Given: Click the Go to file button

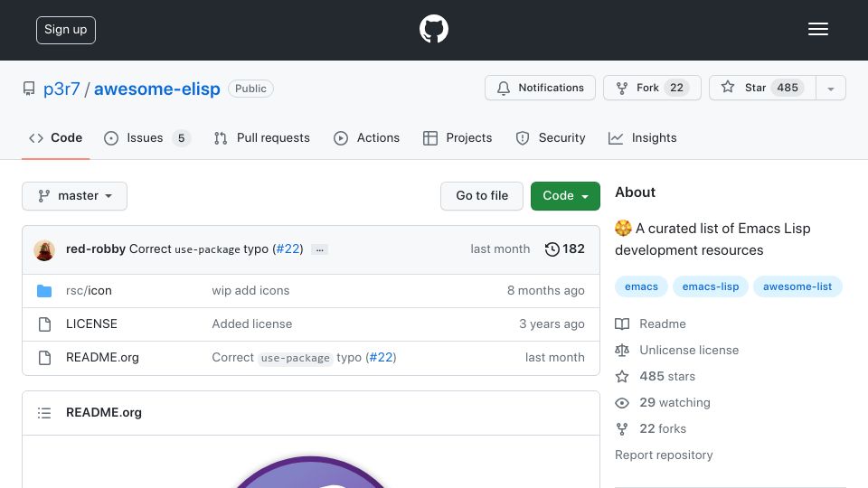Looking at the screenshot, I should 482,196.
